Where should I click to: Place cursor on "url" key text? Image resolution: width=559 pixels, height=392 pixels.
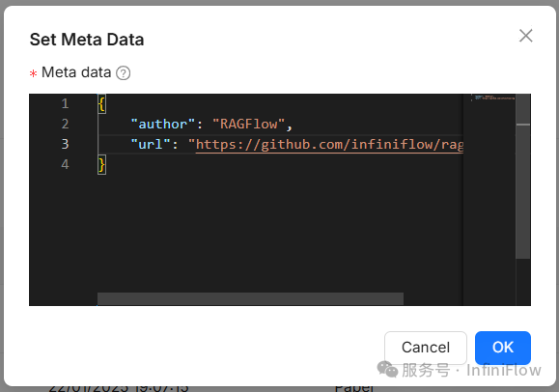point(151,145)
